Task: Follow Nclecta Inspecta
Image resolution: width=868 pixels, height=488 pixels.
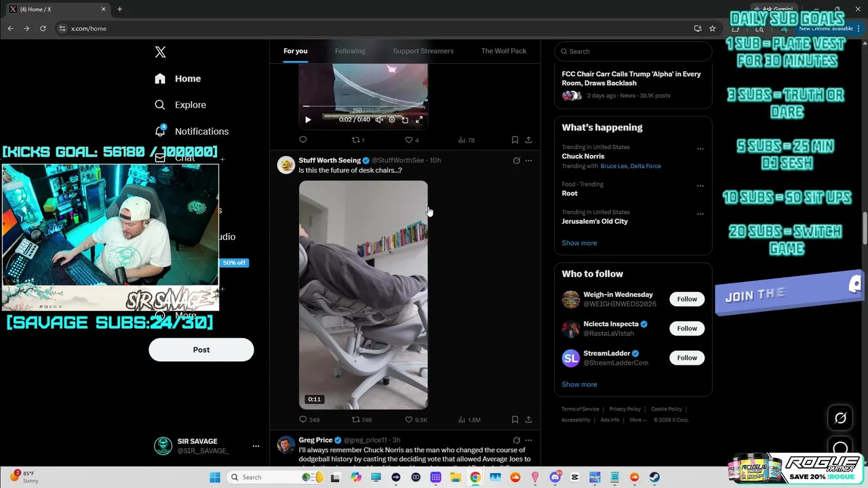Action: pos(687,329)
